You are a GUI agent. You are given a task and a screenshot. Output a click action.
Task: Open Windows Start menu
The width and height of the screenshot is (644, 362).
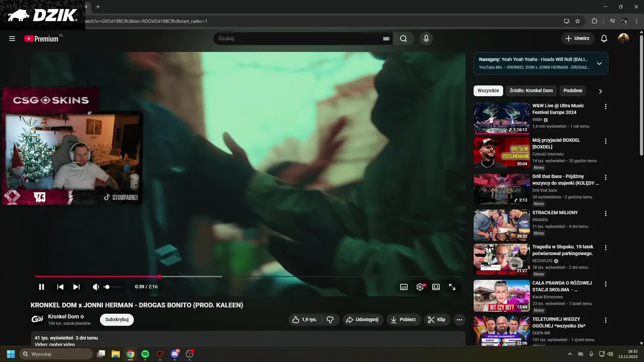point(11,354)
